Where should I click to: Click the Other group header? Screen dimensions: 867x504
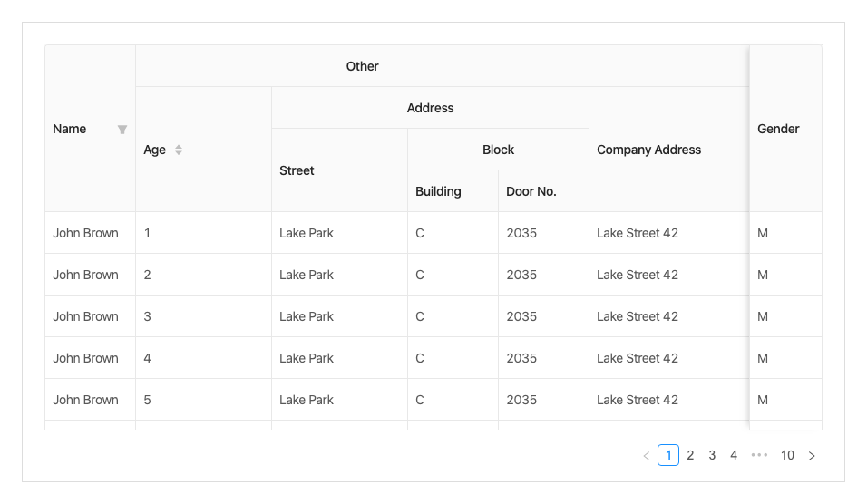[x=362, y=66]
